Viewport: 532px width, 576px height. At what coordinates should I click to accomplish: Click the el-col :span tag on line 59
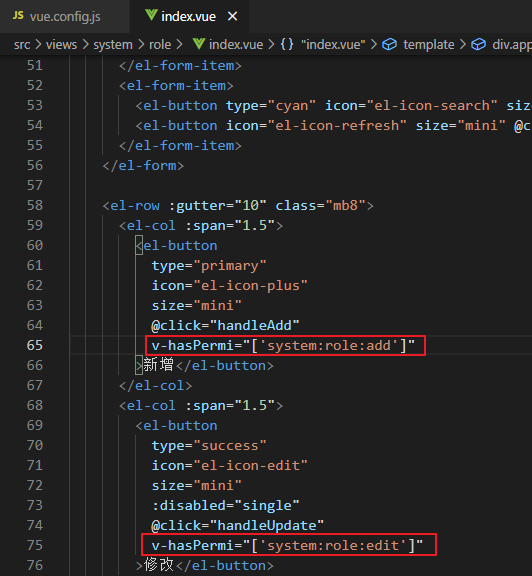[201, 226]
